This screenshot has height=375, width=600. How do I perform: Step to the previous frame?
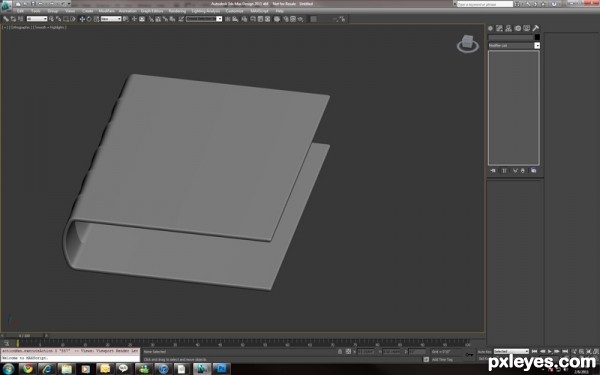click(543, 351)
